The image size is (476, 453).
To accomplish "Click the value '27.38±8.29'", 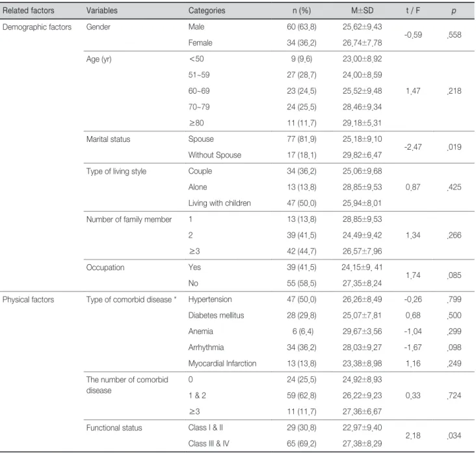I will pos(362,444).
